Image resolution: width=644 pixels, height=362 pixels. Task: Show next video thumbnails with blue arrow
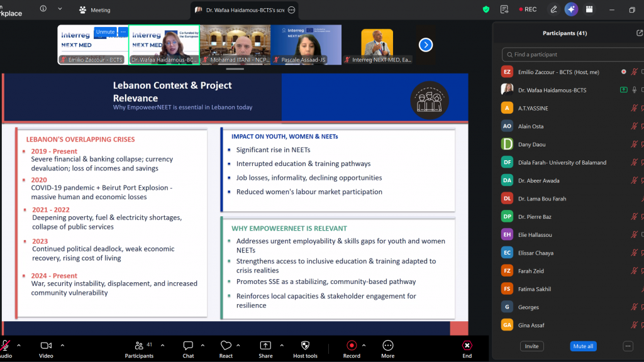pos(426,45)
